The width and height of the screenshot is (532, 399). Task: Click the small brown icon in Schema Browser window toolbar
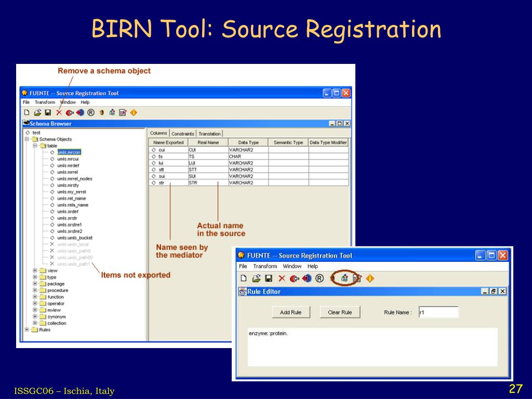(x=101, y=113)
